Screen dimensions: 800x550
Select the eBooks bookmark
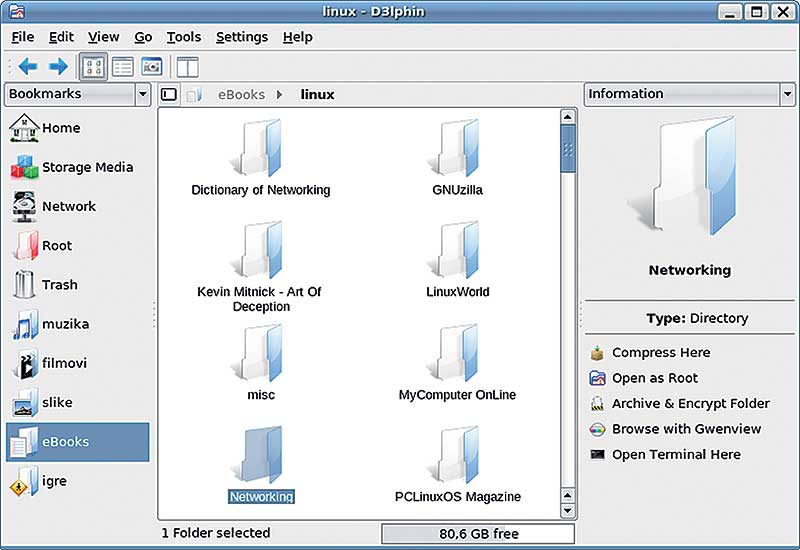point(78,442)
